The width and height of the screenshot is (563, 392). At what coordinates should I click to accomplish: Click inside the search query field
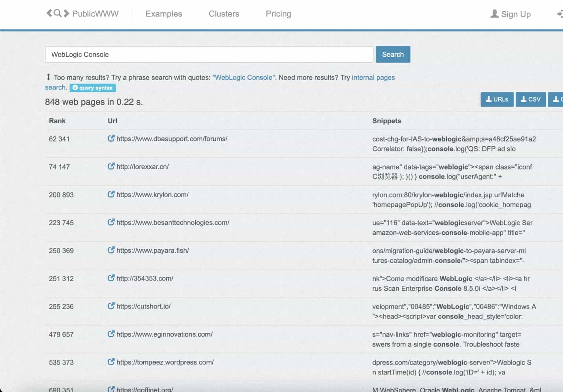point(209,54)
